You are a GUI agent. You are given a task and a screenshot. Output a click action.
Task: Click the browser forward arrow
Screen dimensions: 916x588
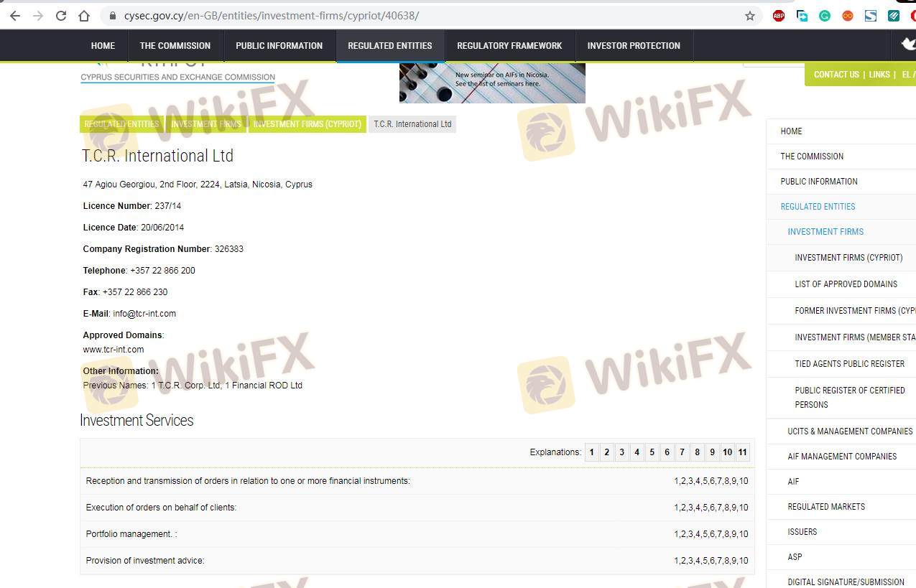[x=38, y=15]
